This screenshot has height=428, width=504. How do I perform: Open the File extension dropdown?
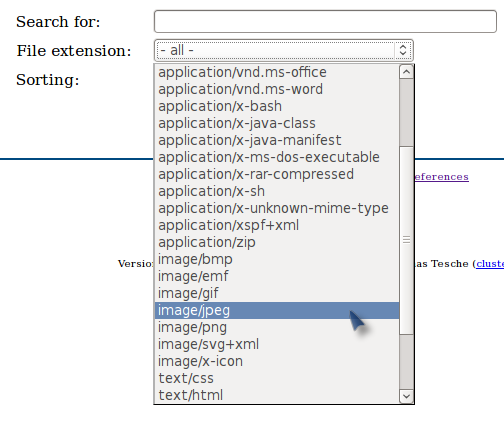284,51
